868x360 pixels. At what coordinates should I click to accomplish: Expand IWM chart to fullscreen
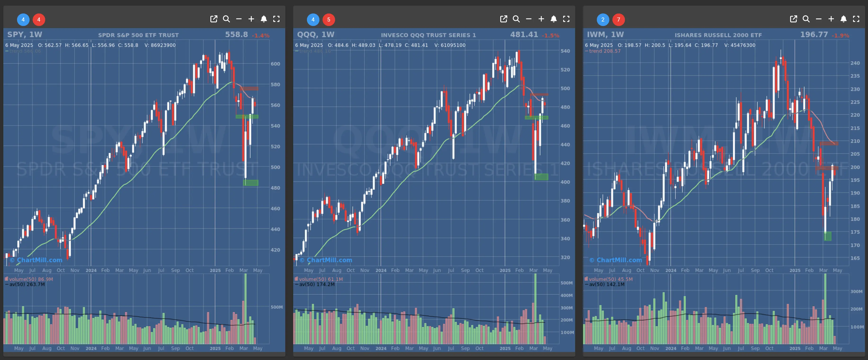856,19
